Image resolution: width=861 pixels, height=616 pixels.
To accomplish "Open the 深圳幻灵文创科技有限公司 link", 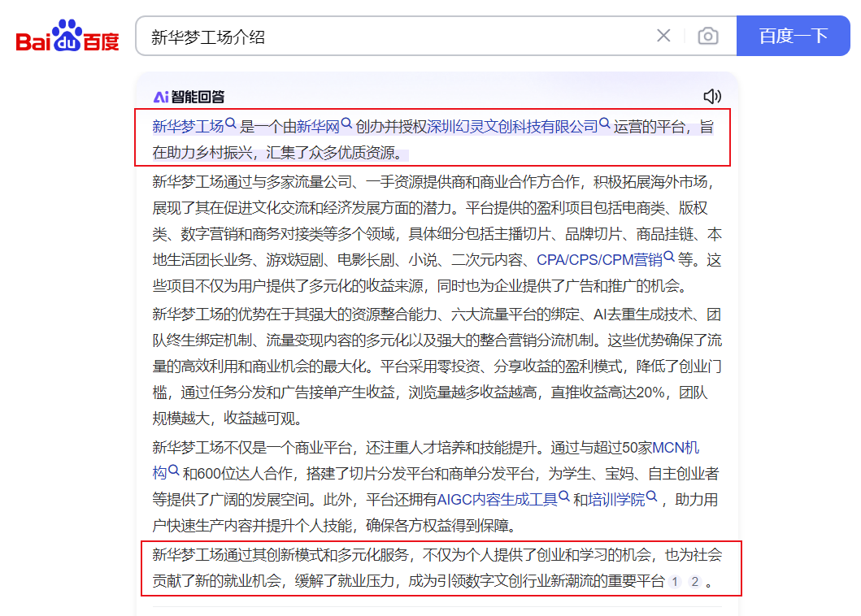I will click(512, 127).
